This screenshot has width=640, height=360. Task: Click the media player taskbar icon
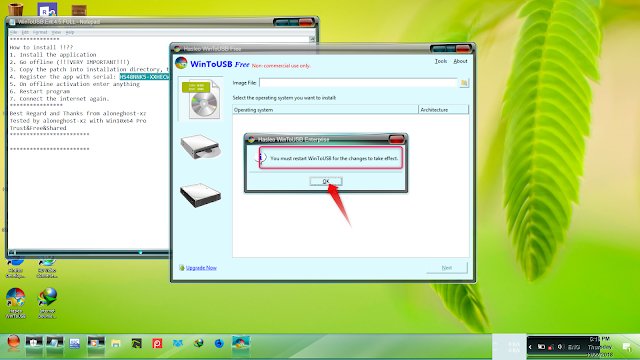tap(96, 343)
